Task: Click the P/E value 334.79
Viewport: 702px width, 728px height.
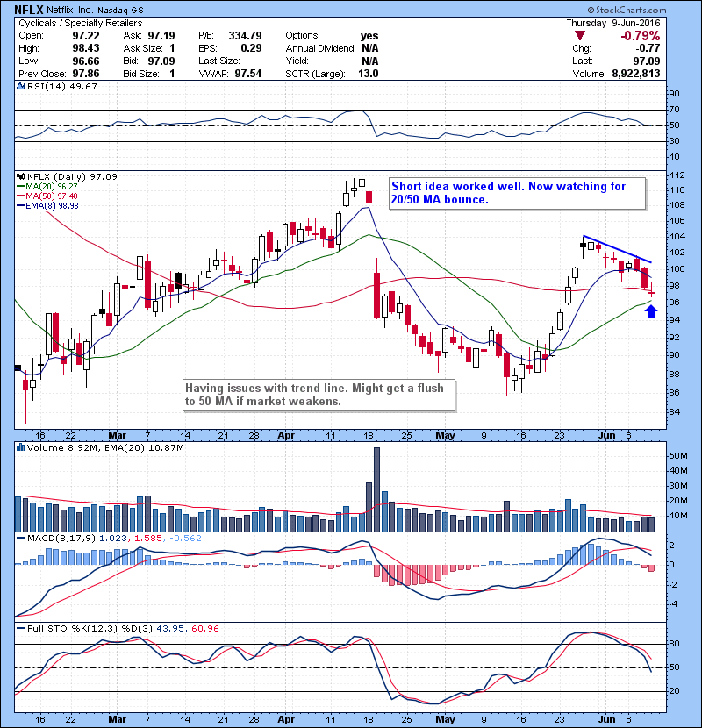Action: click(246, 36)
